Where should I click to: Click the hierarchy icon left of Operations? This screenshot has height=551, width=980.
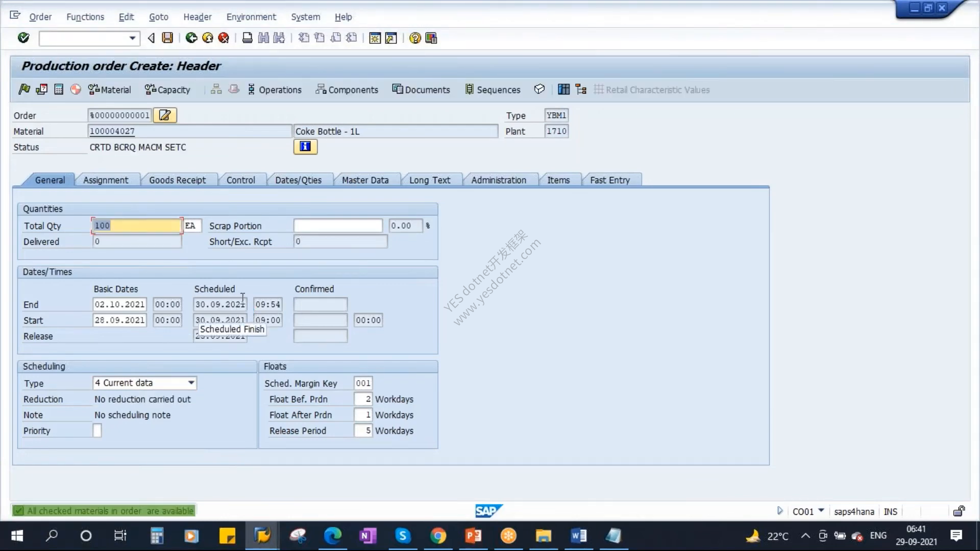216,89
